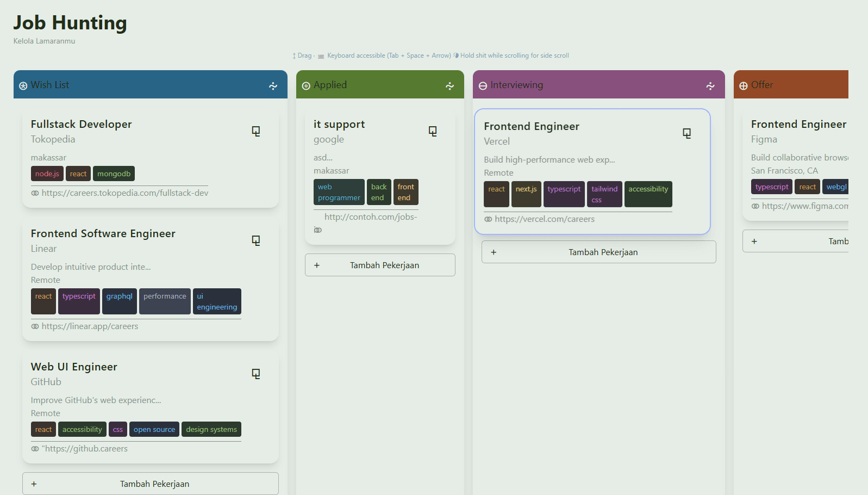868x495 pixels.
Task: Open the careers.tokopedia.com fullstack-dev link
Action: [125, 193]
